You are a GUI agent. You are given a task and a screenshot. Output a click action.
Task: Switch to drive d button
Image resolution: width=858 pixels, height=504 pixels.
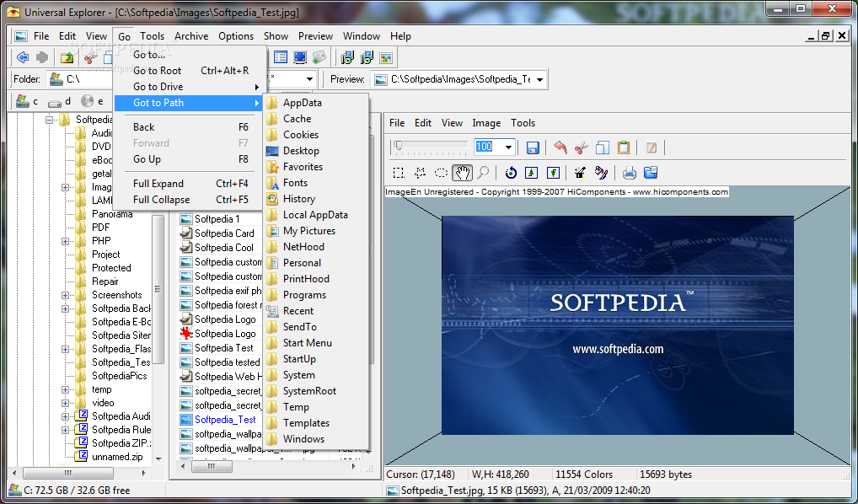click(x=60, y=101)
